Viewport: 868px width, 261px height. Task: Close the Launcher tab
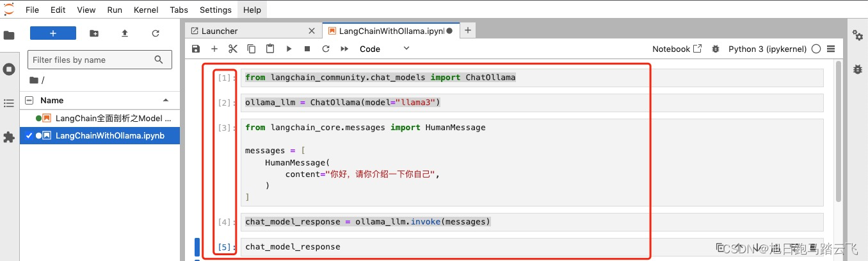[312, 31]
